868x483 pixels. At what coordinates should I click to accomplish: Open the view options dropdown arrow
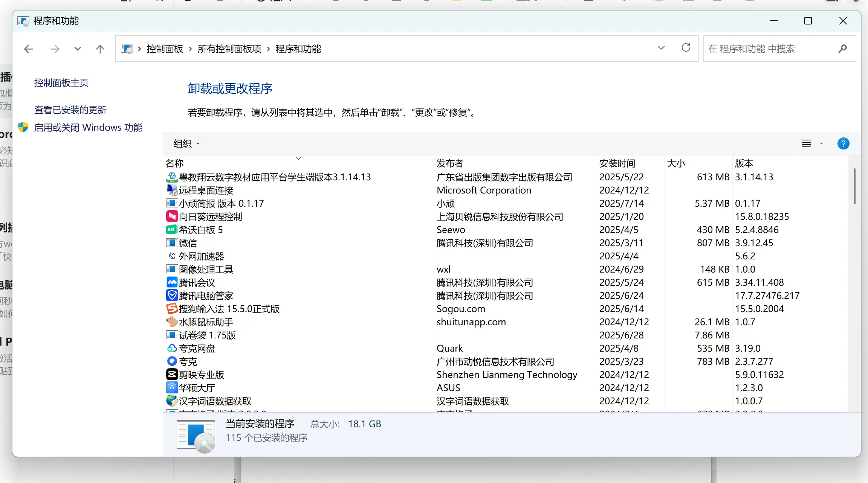(821, 143)
